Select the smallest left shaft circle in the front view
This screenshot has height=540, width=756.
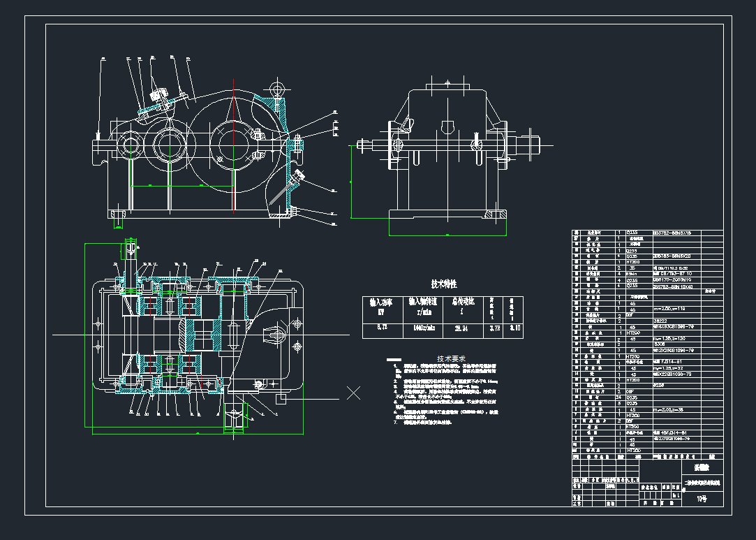130,145
